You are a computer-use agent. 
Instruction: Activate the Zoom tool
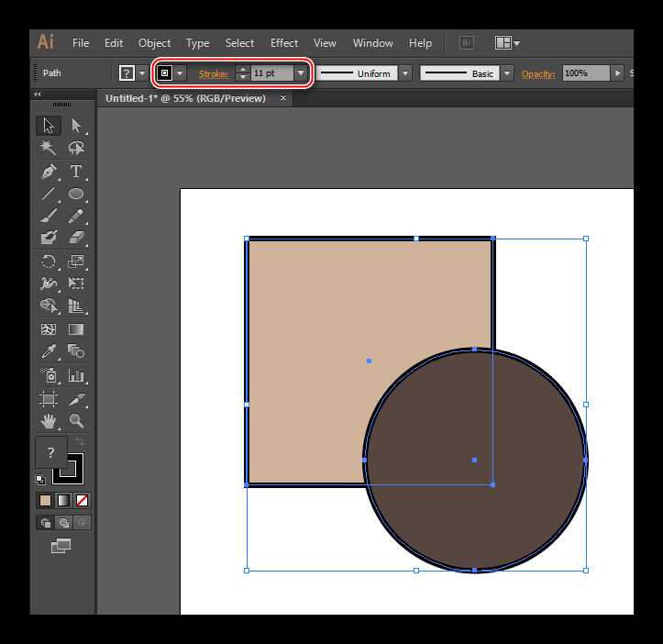tap(76, 421)
